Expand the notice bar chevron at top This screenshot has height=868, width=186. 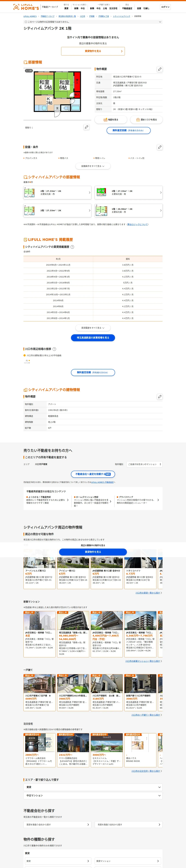(x=160, y=22)
